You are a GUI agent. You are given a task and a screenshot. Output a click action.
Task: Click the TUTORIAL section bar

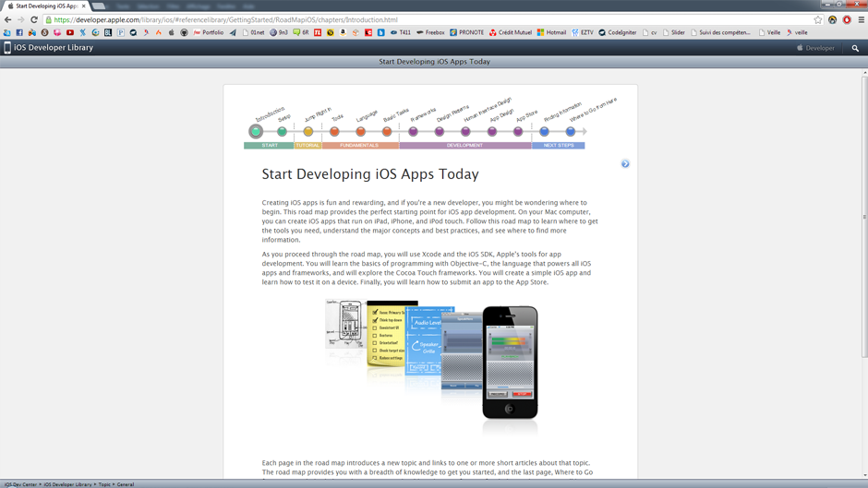coord(307,146)
